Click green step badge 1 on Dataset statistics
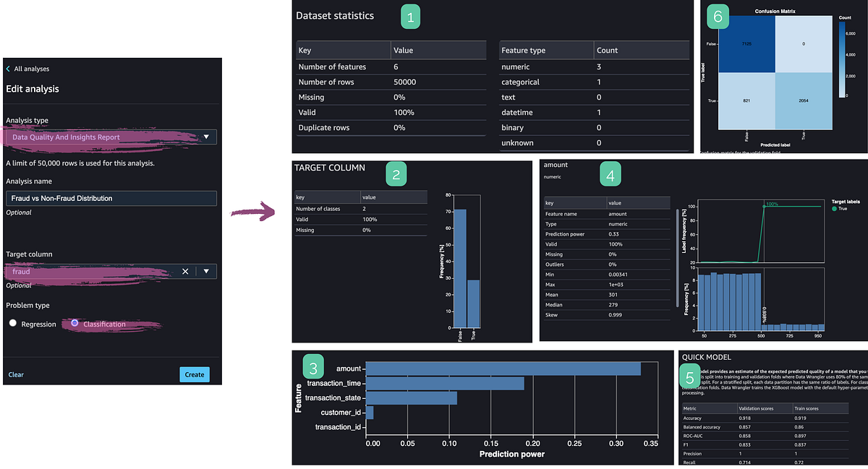Image resolution: width=868 pixels, height=469 pixels. point(410,15)
